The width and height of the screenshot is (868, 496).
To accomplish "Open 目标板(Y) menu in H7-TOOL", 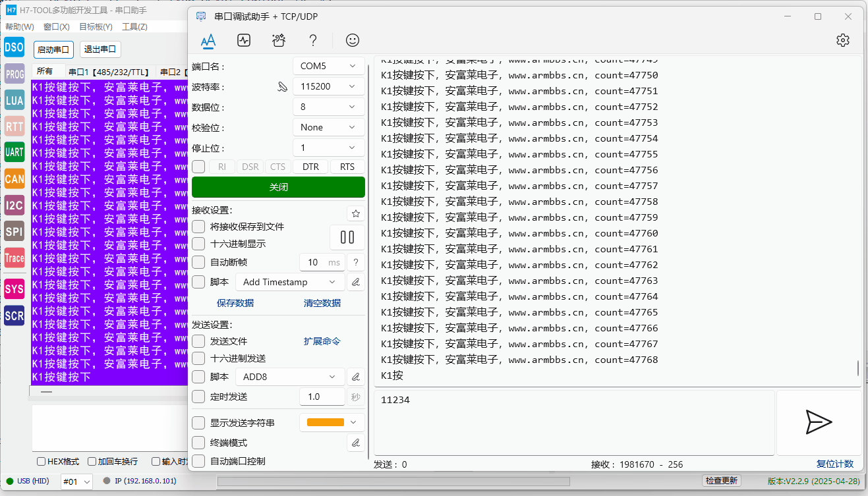I will point(96,27).
